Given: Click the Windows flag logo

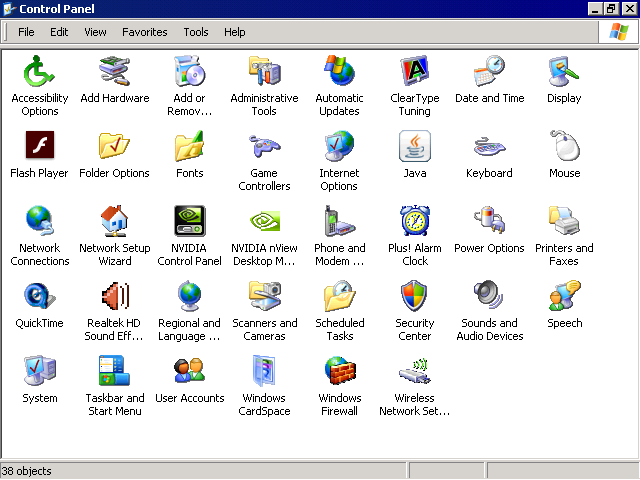Looking at the screenshot, I should [x=619, y=31].
